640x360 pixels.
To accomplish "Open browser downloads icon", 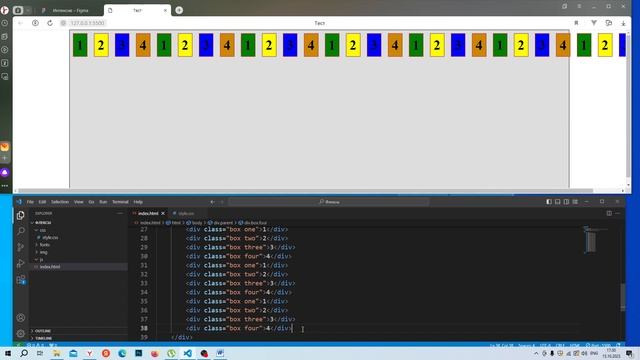I will [x=623, y=23].
